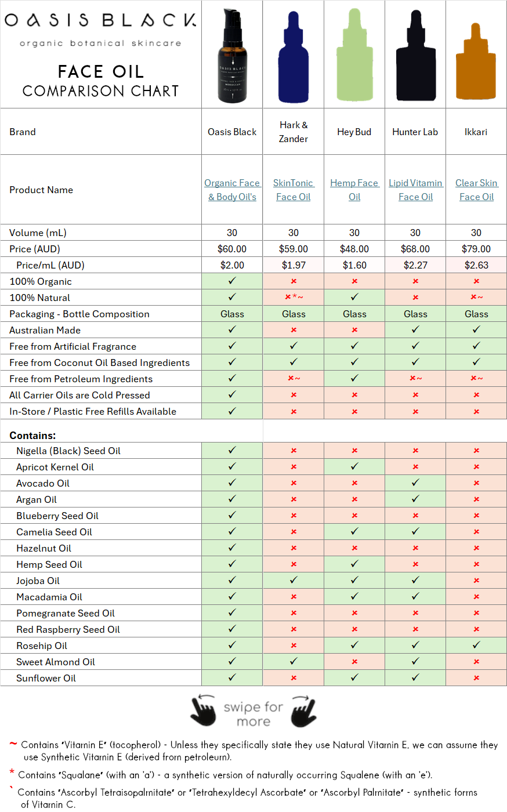This screenshot has height=812, width=507.
Task: Click Ikkari's Rosehip Oil checkmark
Action: [476, 645]
